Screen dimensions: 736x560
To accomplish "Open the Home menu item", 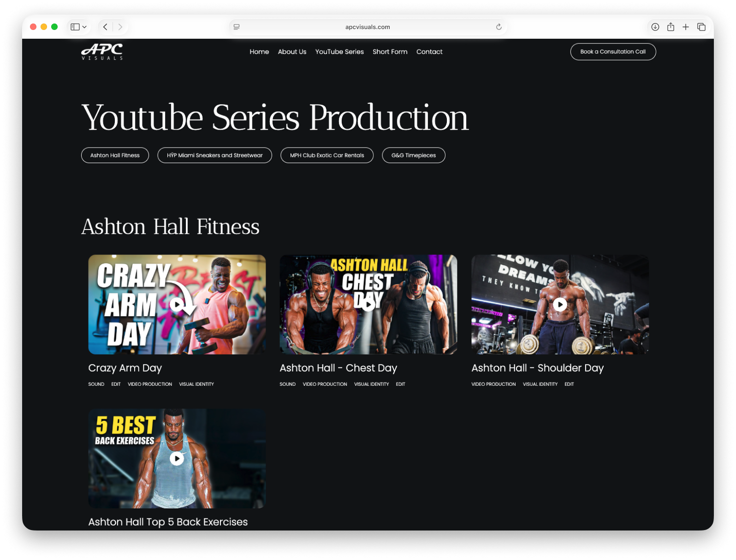I will [259, 52].
